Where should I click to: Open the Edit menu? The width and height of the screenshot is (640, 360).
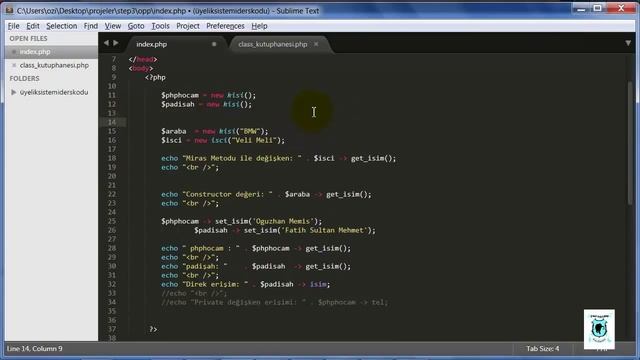(x=33, y=26)
